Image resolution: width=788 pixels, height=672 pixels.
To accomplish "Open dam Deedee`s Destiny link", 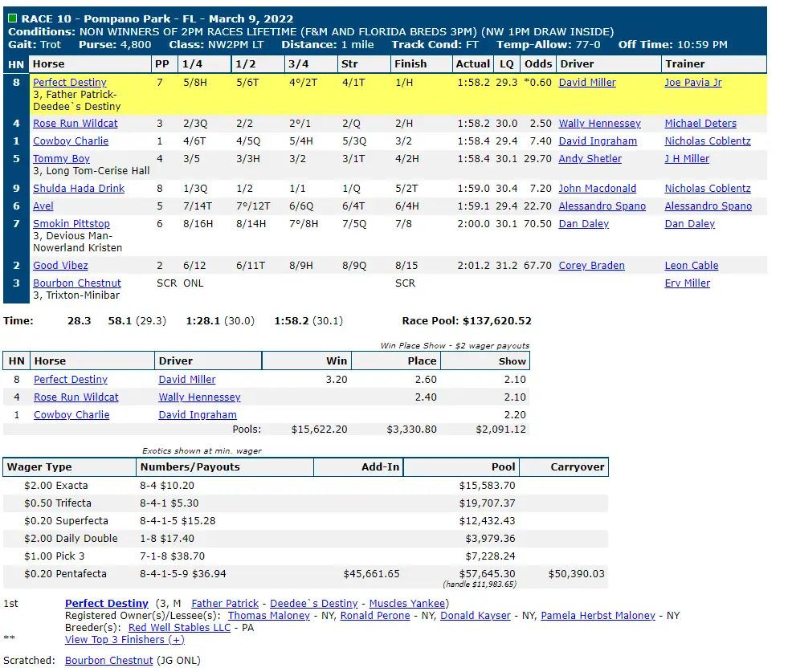I will click(313, 603).
